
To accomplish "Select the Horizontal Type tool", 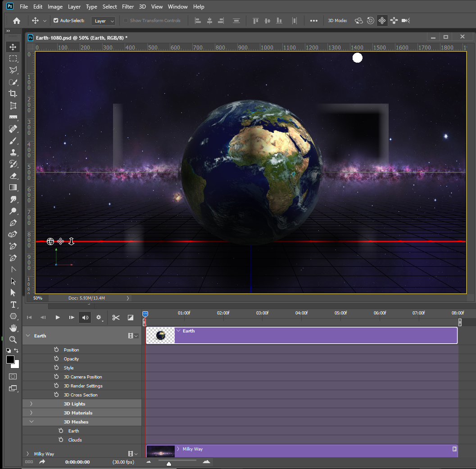I will (x=13, y=305).
